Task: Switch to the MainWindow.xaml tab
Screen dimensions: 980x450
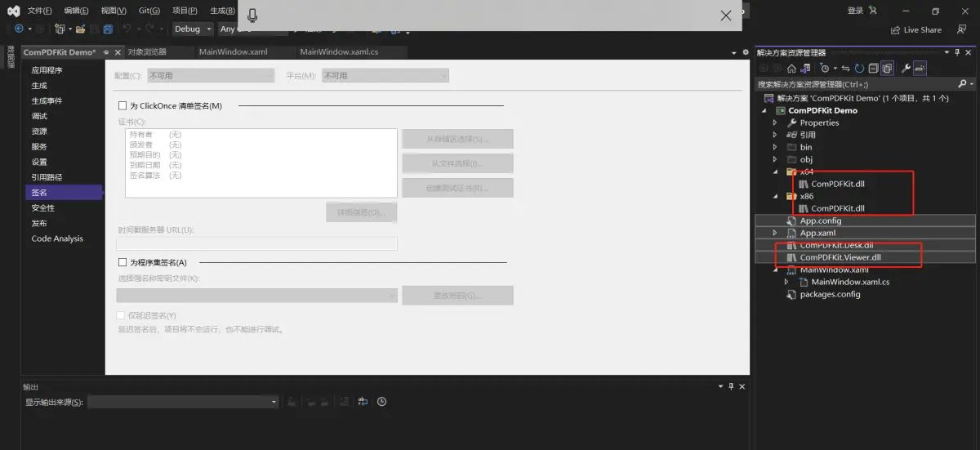Action: pyautogui.click(x=233, y=51)
